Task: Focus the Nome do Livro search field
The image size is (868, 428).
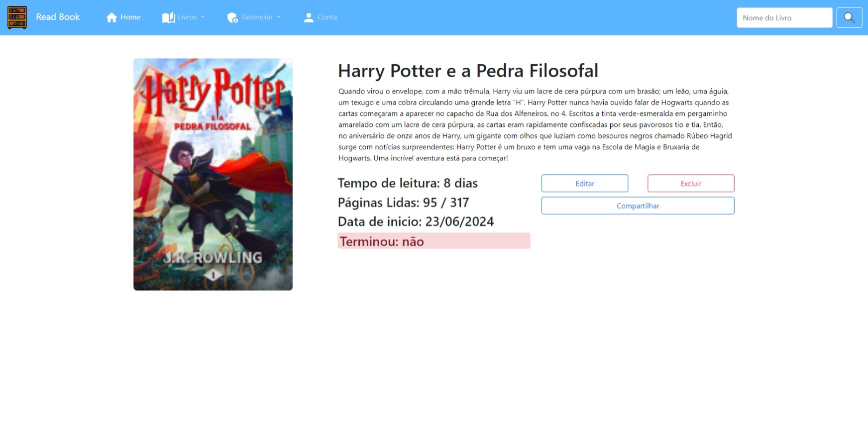Action: (x=784, y=18)
